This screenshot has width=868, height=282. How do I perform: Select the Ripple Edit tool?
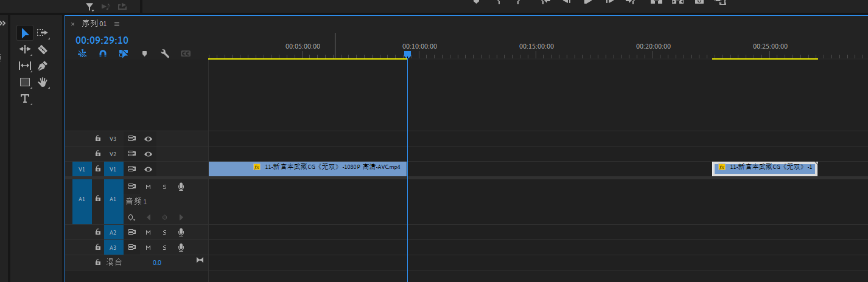tap(25, 49)
